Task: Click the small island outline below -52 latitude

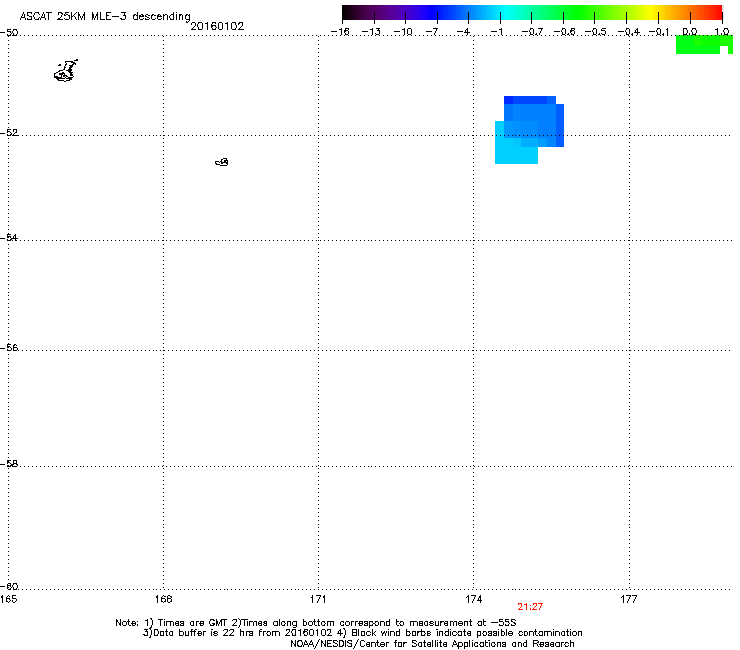Action: click(222, 162)
